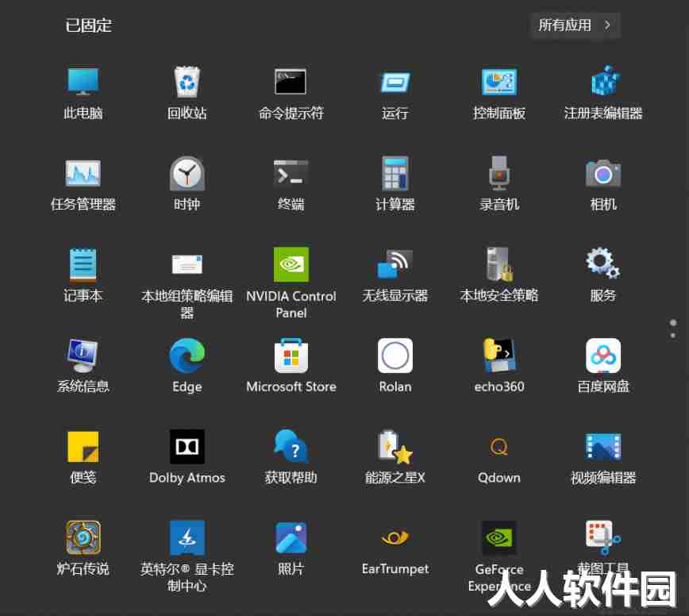The image size is (689, 616).
Task: Open Microsoft Store
Action: click(x=291, y=356)
